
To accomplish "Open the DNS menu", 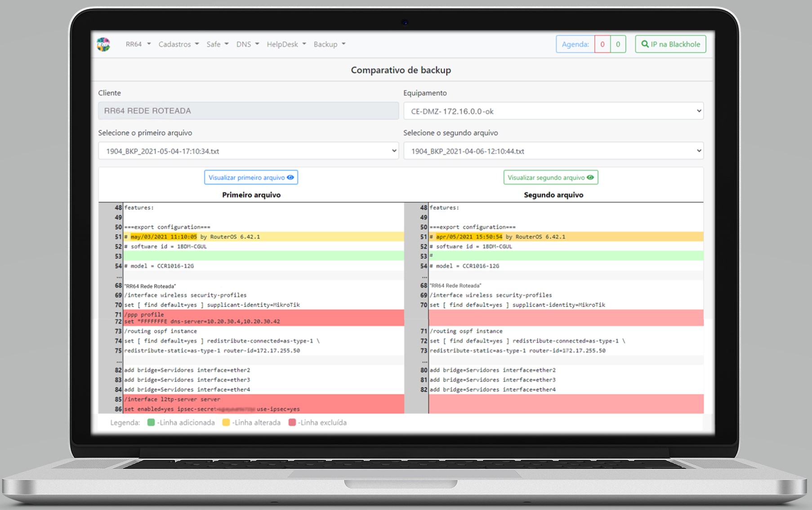I will (x=247, y=44).
